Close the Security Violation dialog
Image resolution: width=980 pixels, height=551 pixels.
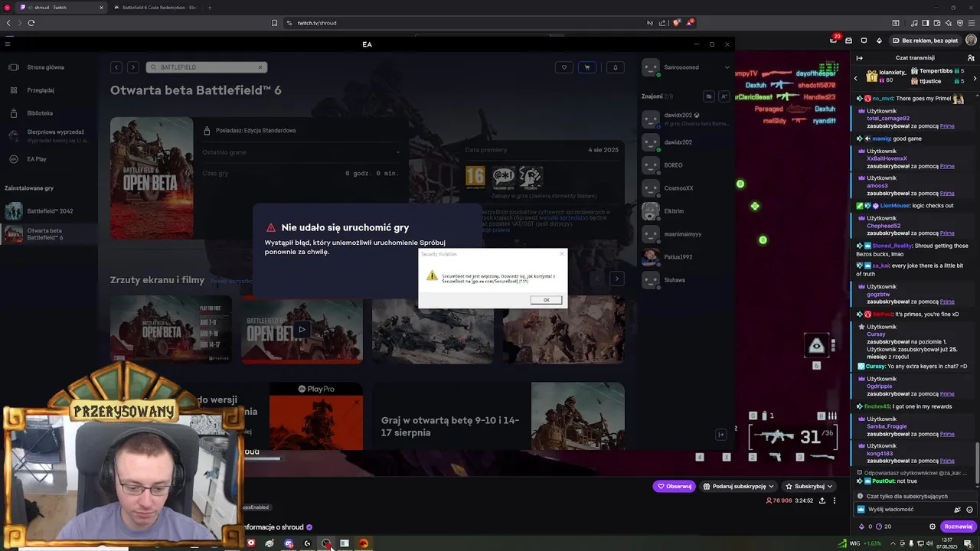[x=561, y=253]
